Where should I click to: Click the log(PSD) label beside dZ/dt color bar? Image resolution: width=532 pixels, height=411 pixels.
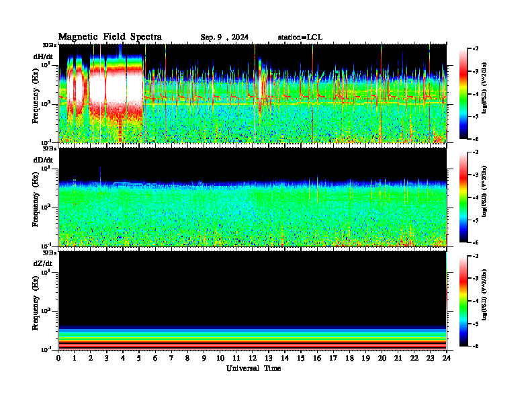pyautogui.click(x=484, y=295)
